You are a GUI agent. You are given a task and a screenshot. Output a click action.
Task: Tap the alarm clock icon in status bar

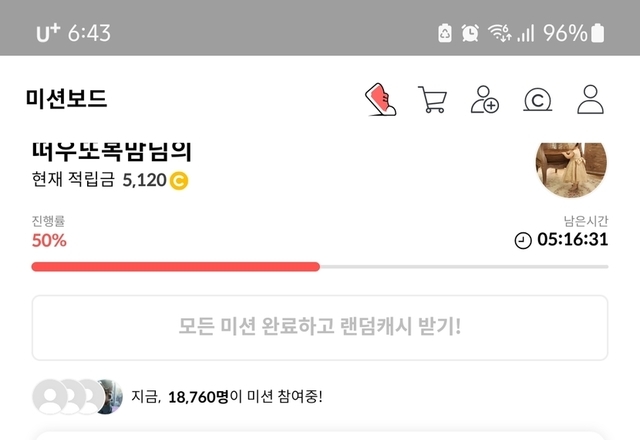click(x=470, y=33)
